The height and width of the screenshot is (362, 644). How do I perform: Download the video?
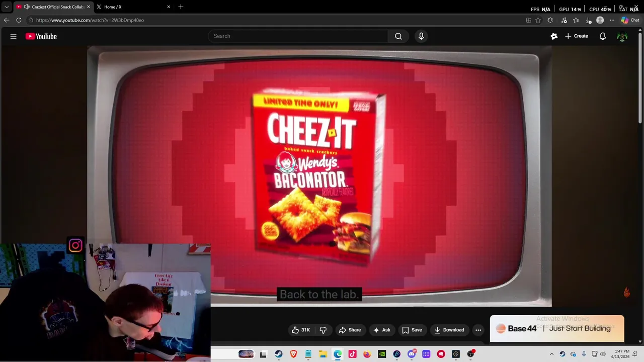pos(449,330)
